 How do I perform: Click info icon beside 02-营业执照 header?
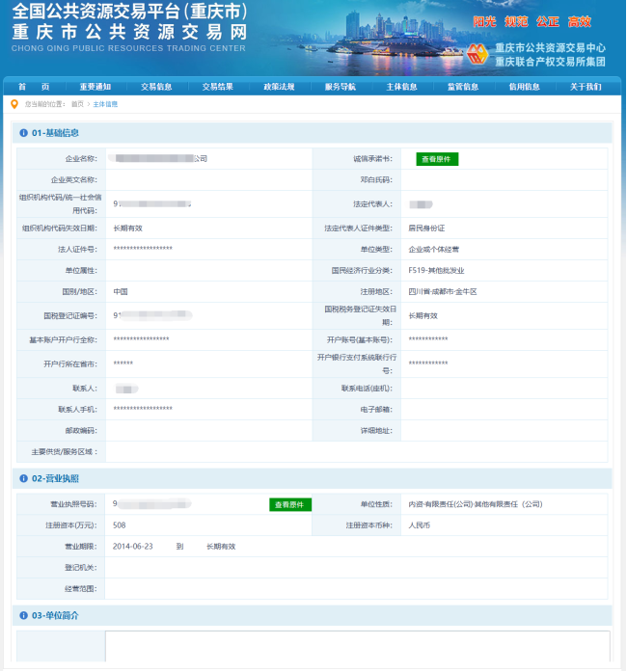pyautogui.click(x=23, y=478)
